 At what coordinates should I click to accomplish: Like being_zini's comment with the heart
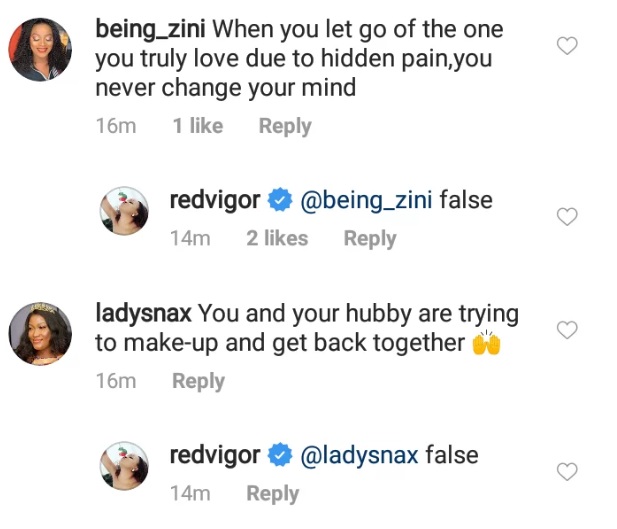[567, 46]
